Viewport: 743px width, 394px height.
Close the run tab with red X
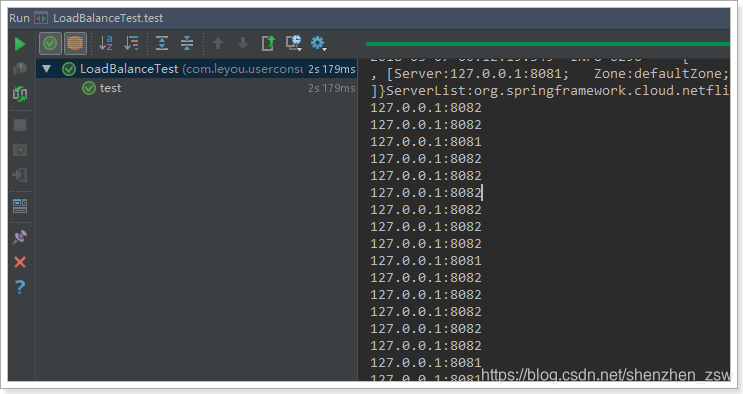(x=20, y=262)
